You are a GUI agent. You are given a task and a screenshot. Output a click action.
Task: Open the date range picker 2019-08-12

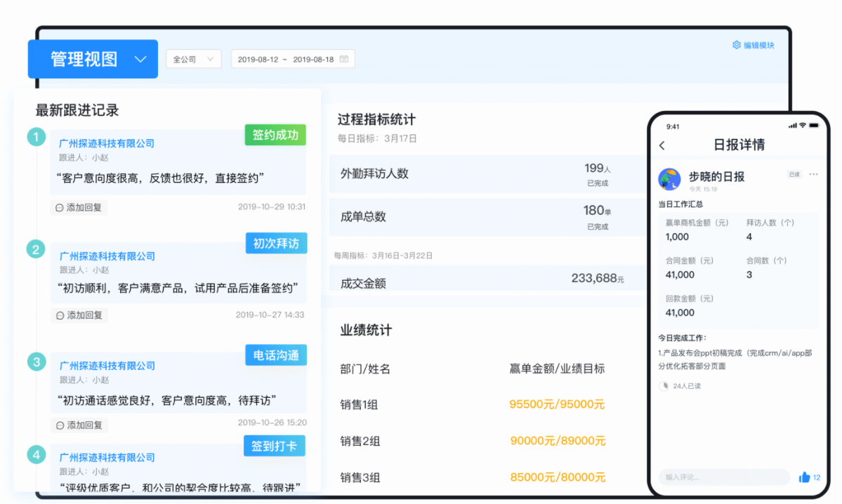tap(285, 60)
